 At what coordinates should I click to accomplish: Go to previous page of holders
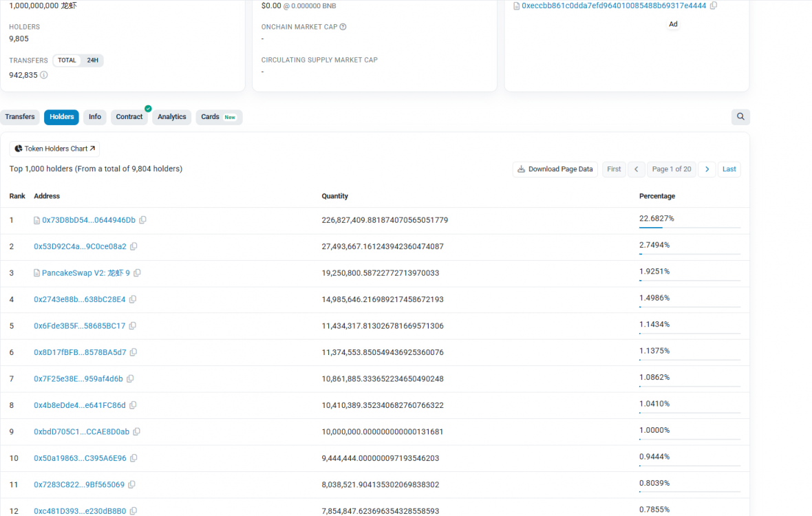pyautogui.click(x=637, y=169)
